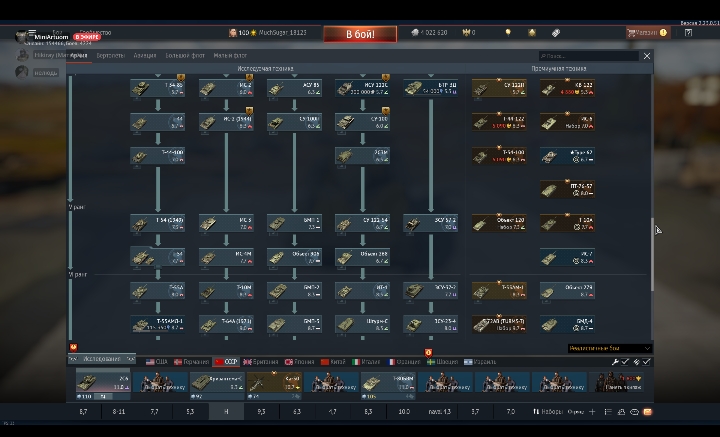Click the lightbulb icon in the top bar
This screenshot has height=437, width=720.
508,33
